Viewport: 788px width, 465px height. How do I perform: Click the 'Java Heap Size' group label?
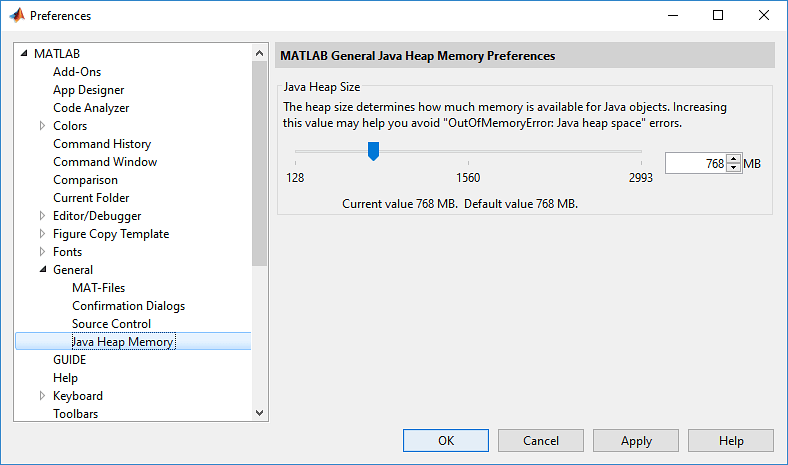[322, 87]
